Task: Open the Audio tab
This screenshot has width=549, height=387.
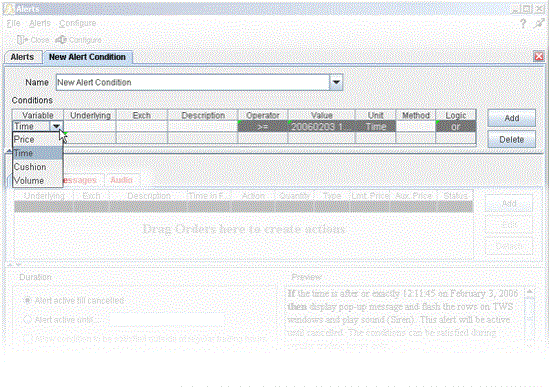Action: click(121, 180)
